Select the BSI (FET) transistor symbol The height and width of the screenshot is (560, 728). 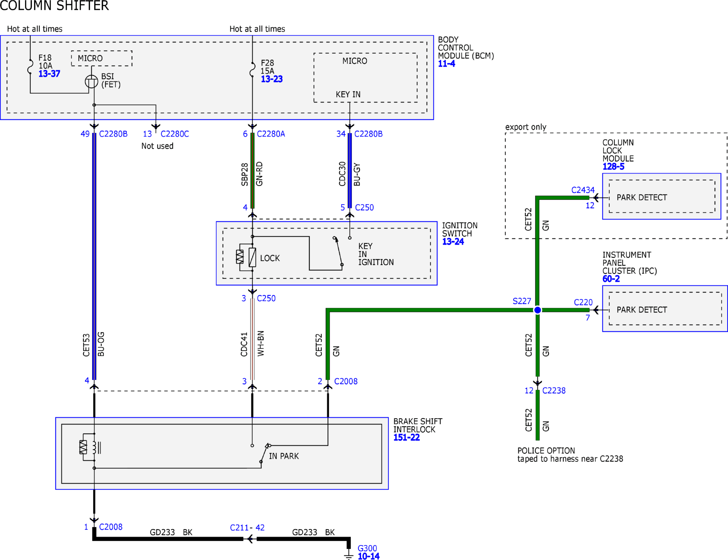(91, 82)
